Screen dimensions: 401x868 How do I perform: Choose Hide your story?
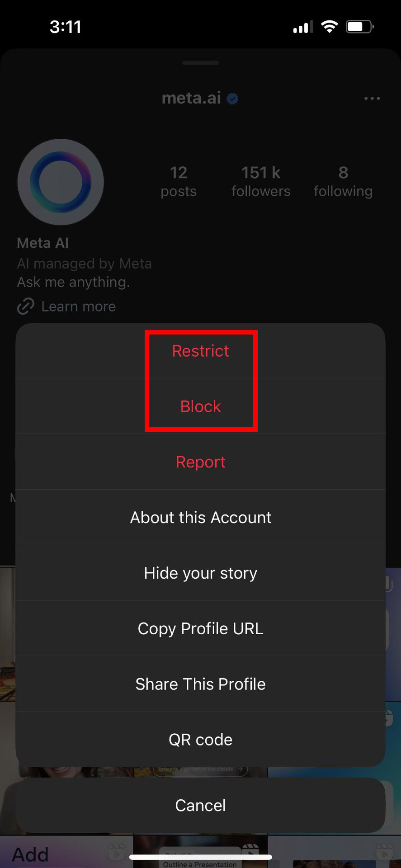[x=200, y=573]
